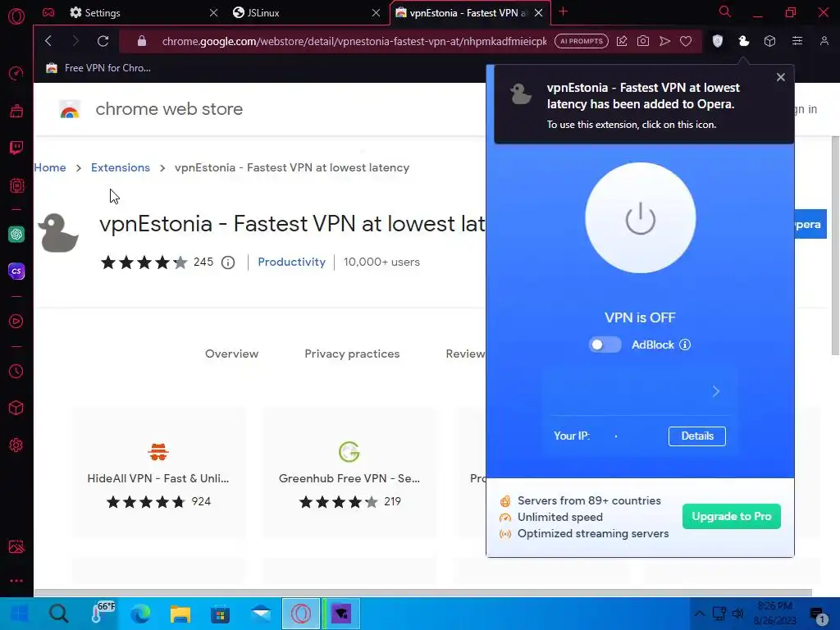Click the Home breadcrumb link
Viewport: 840px width, 630px height.
[x=50, y=167]
